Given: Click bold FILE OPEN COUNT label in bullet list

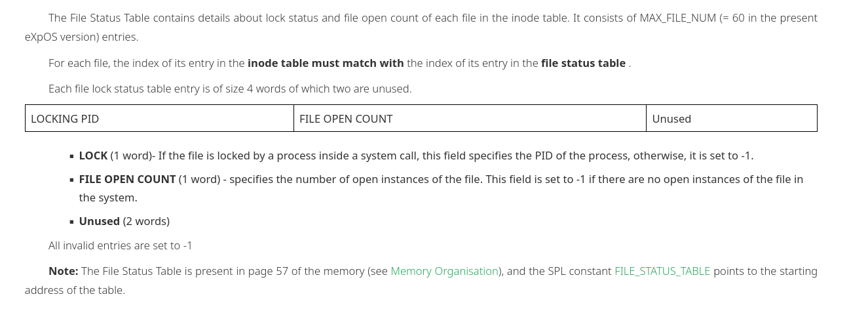Looking at the screenshot, I should tap(127, 179).
